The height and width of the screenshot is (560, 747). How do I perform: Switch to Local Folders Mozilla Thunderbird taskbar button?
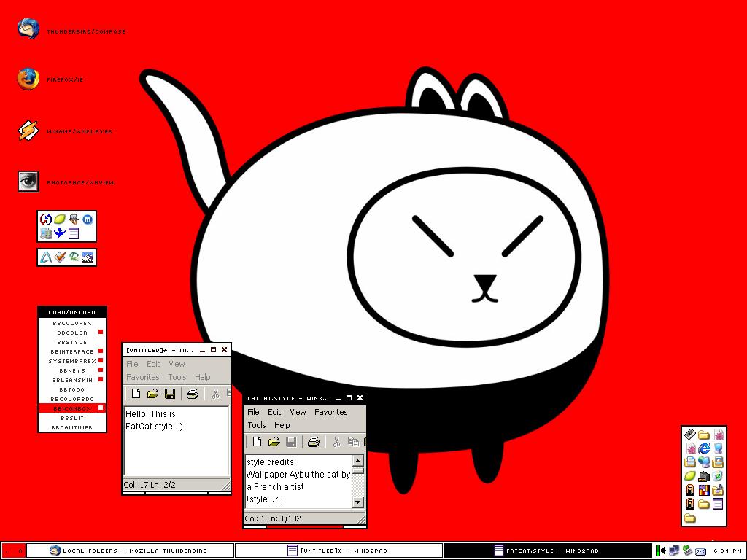point(130,551)
